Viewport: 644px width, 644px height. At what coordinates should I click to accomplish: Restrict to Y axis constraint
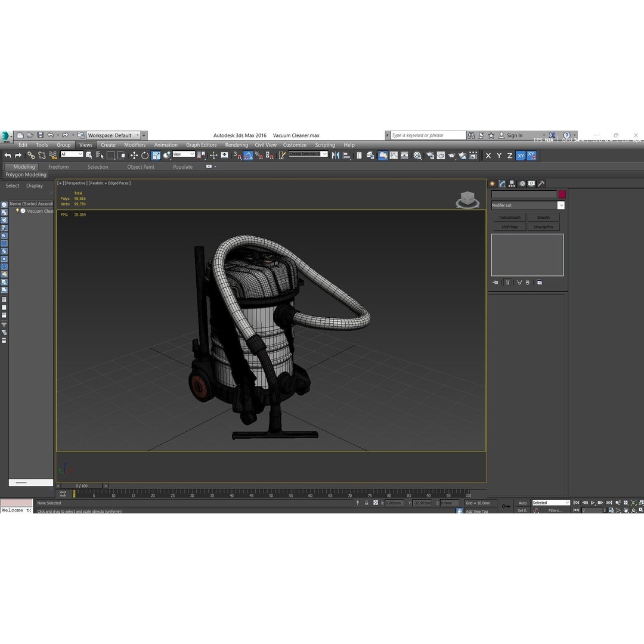tap(499, 156)
